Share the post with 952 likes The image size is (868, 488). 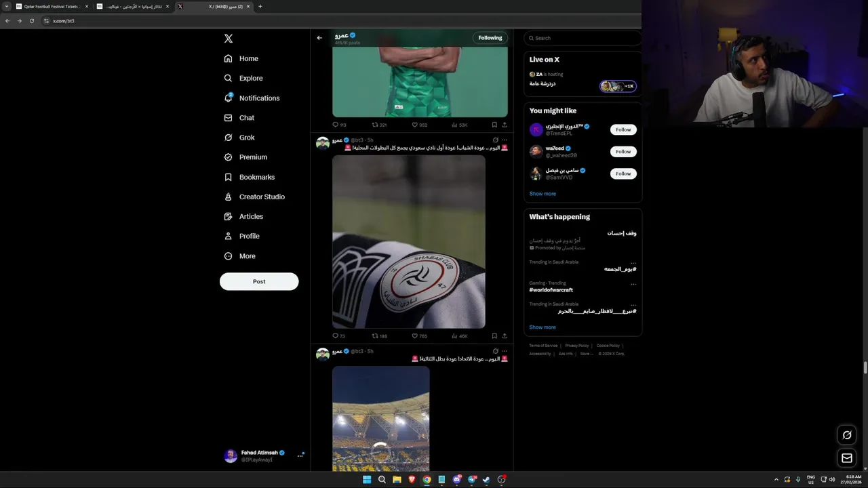tap(504, 125)
